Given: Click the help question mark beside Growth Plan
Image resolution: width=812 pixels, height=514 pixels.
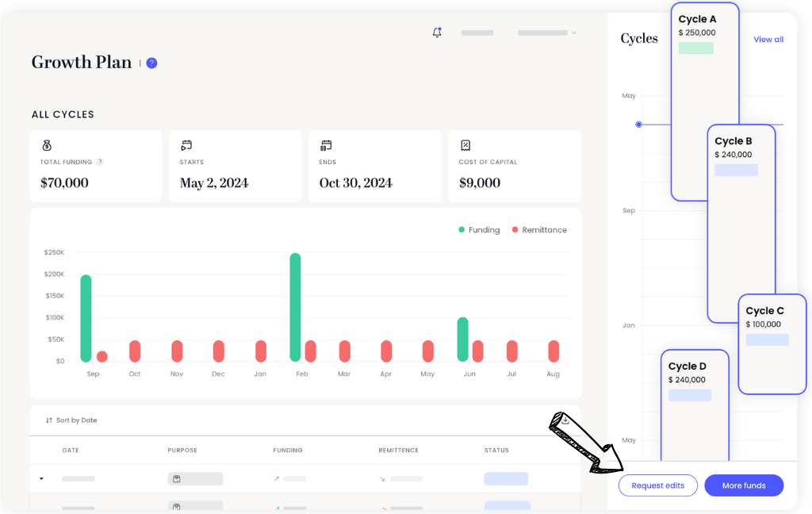Looking at the screenshot, I should (151, 63).
